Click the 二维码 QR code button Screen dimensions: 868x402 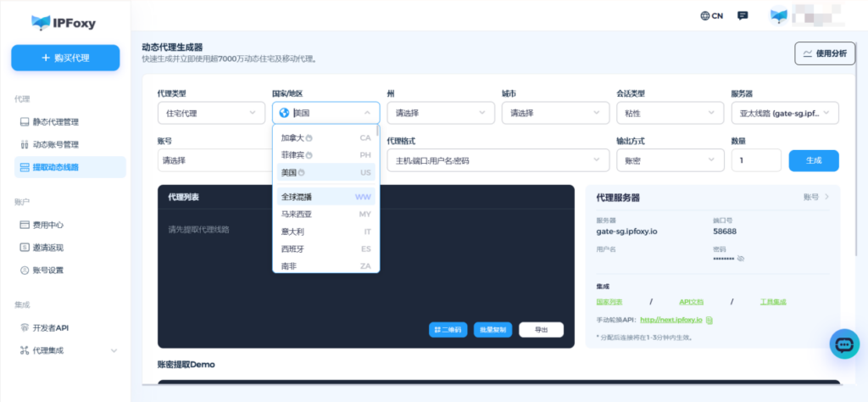pos(448,330)
